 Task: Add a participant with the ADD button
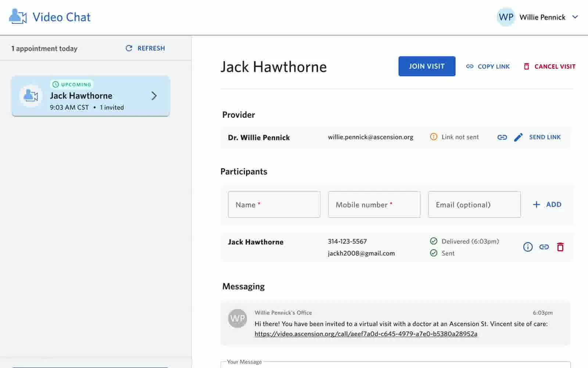[x=547, y=205]
